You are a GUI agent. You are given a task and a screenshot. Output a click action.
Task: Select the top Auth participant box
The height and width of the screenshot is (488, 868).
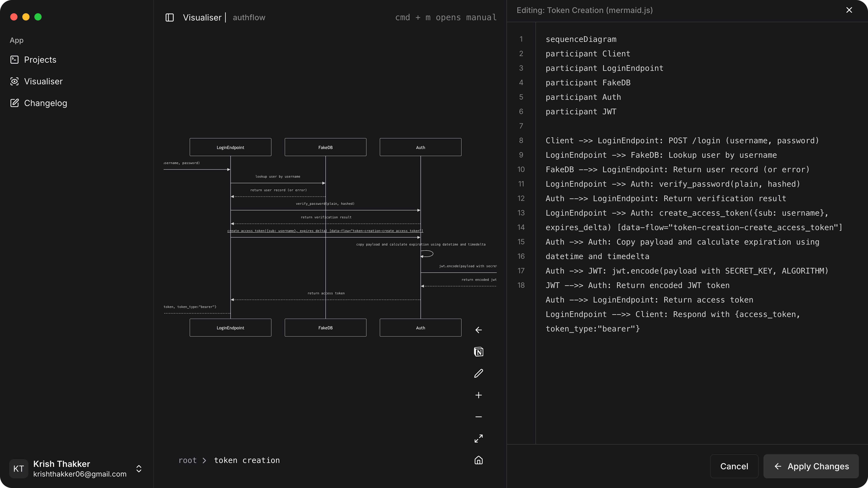421,147
